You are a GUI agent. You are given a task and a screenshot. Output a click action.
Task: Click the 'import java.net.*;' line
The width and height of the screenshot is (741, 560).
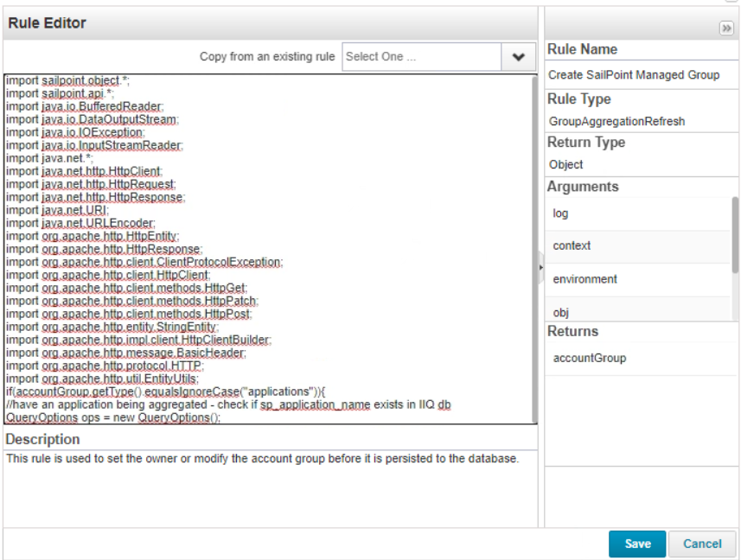click(49, 159)
